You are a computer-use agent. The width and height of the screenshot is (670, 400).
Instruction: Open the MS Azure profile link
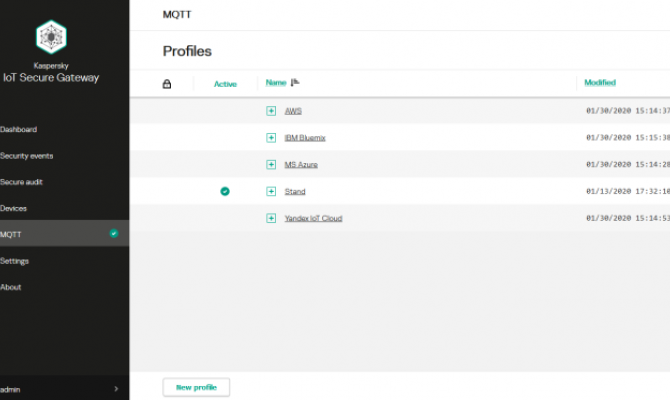(301, 165)
